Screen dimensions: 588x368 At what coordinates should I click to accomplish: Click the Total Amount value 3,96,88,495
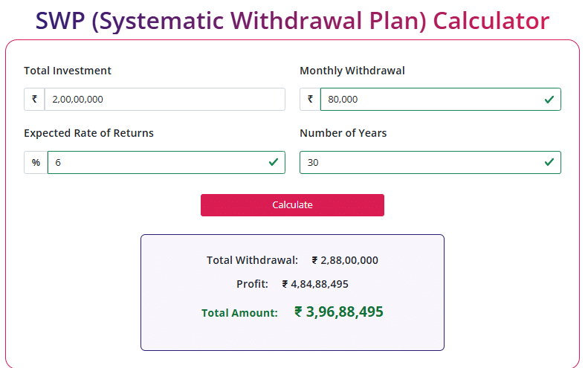(x=344, y=312)
